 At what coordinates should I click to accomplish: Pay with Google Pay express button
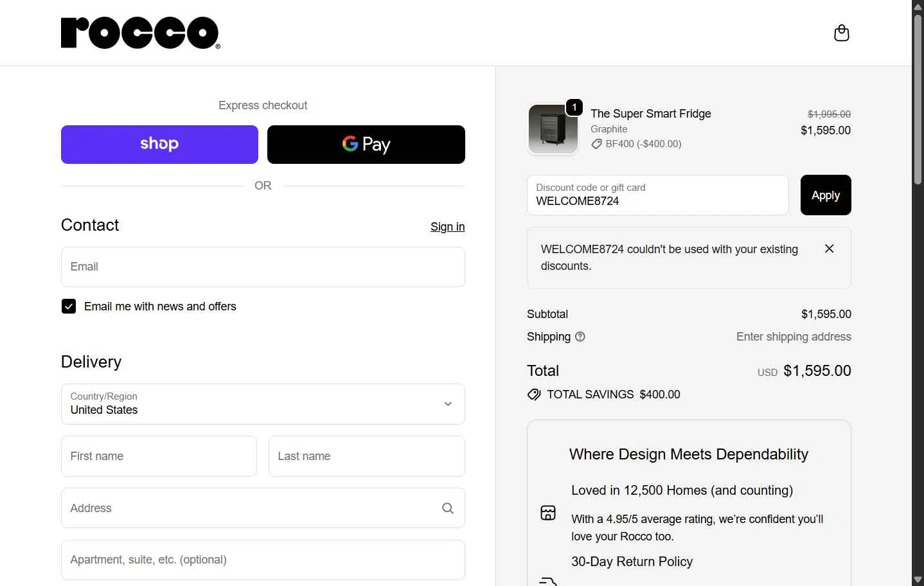click(366, 145)
